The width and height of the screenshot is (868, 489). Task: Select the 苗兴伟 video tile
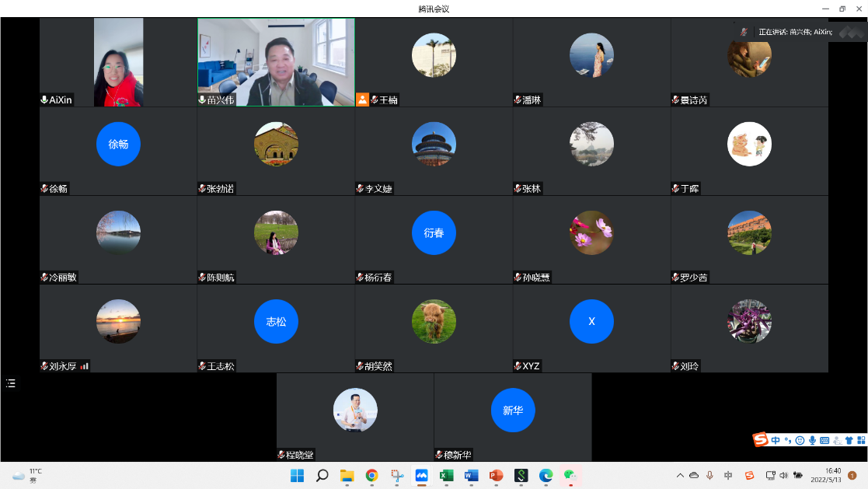pos(276,62)
